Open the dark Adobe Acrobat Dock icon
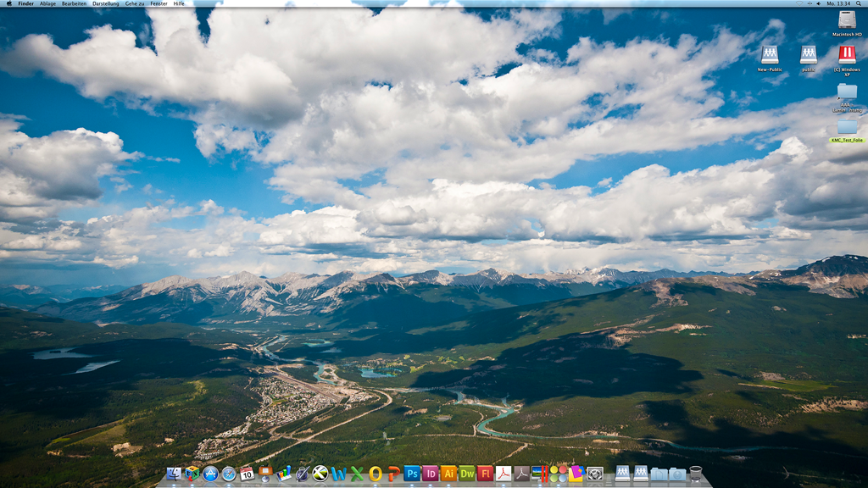 pos(521,474)
